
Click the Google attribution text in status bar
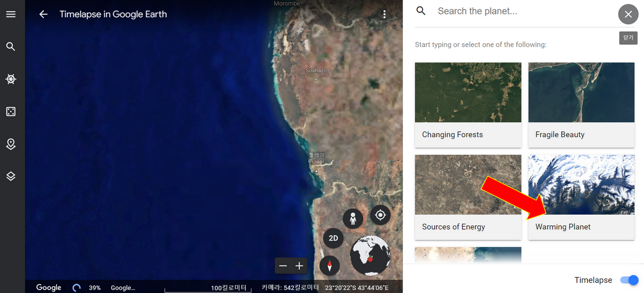click(123, 288)
